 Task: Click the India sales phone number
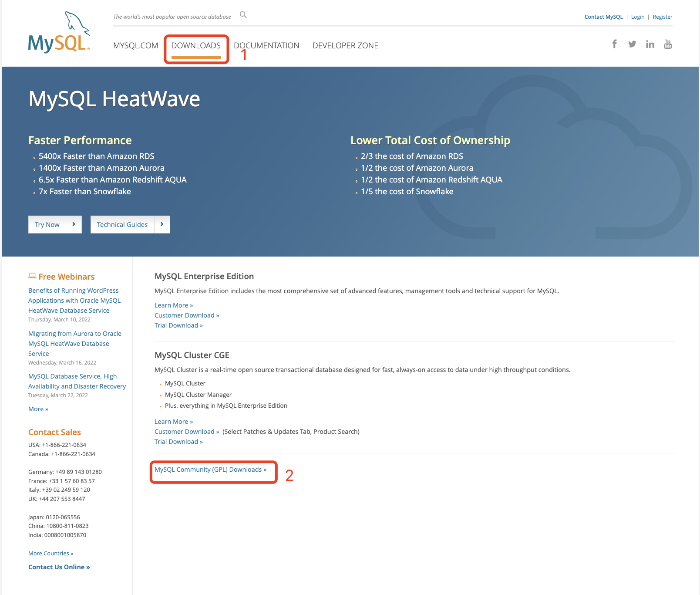pos(65,535)
